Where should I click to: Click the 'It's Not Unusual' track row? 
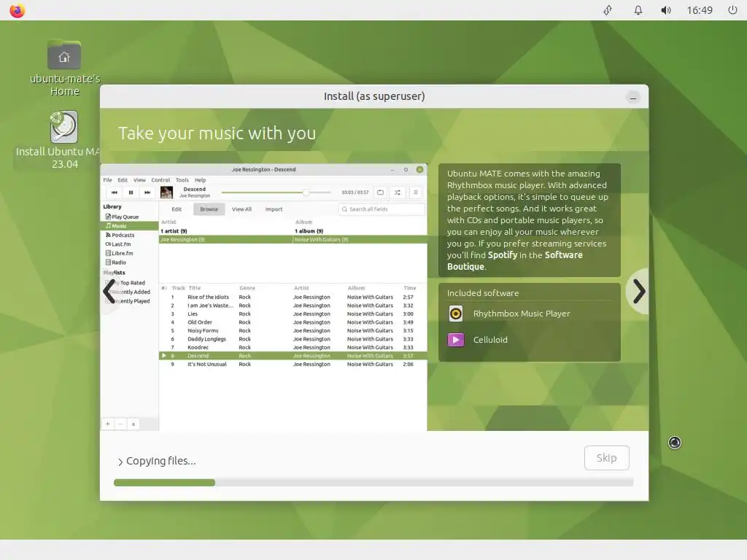[293, 365]
